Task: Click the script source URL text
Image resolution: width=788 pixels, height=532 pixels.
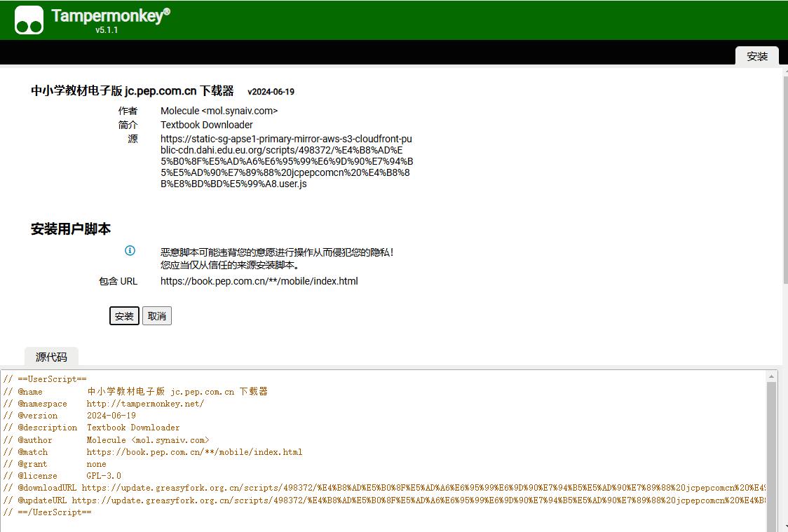Action: tap(286, 161)
